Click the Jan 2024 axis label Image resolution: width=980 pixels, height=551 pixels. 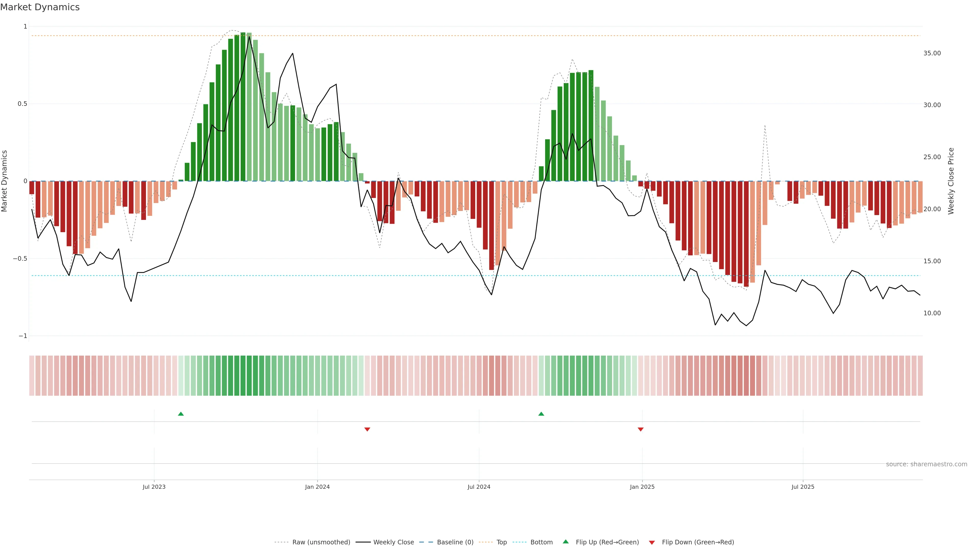point(317,487)
